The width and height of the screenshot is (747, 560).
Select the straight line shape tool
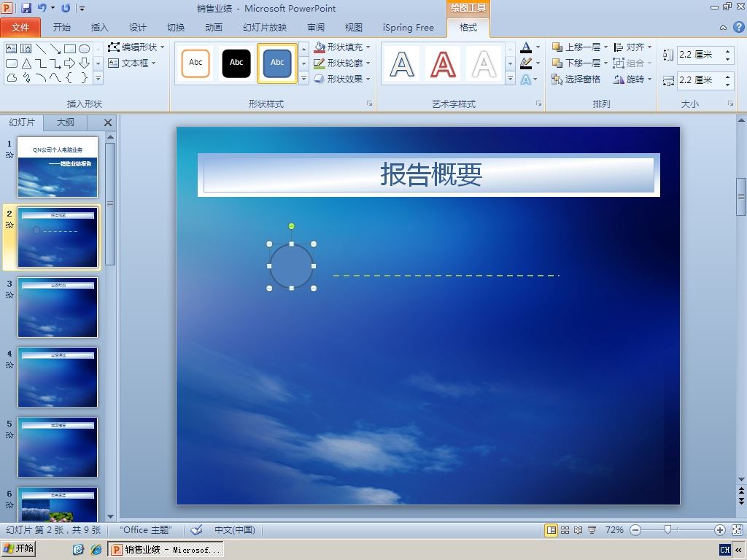pos(41,49)
